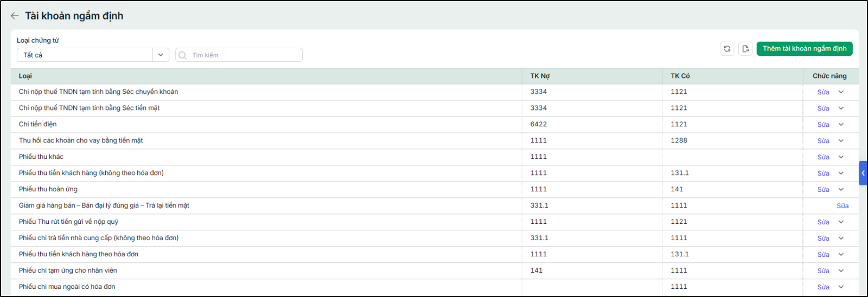This screenshot has height=297, width=868.
Task: Click the refresh icon button
Action: point(727,49)
